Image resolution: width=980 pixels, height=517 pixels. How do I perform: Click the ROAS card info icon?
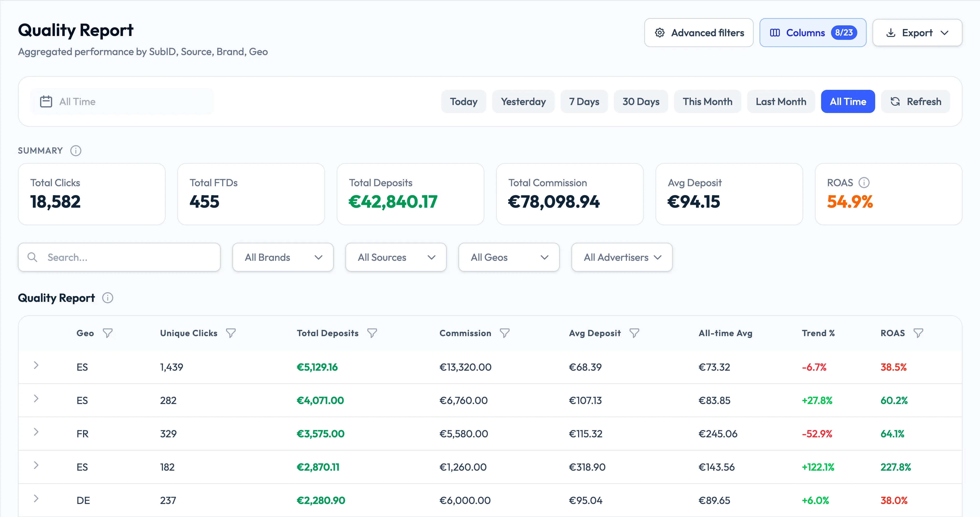pyautogui.click(x=864, y=183)
